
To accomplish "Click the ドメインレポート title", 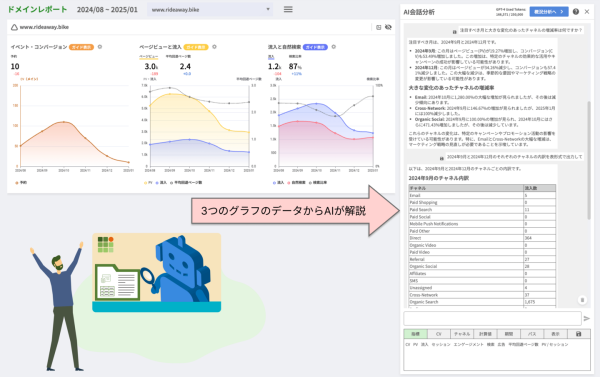I will pyautogui.click(x=38, y=10).
